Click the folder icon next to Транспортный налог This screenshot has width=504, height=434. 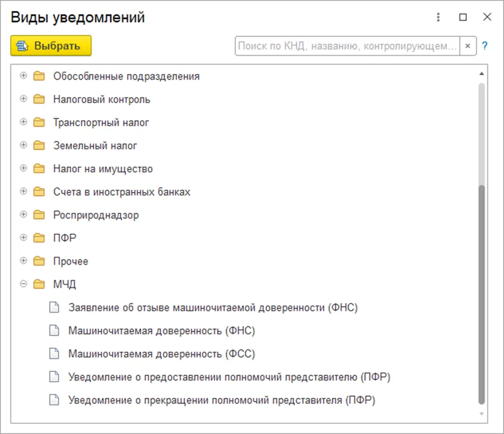pos(39,123)
